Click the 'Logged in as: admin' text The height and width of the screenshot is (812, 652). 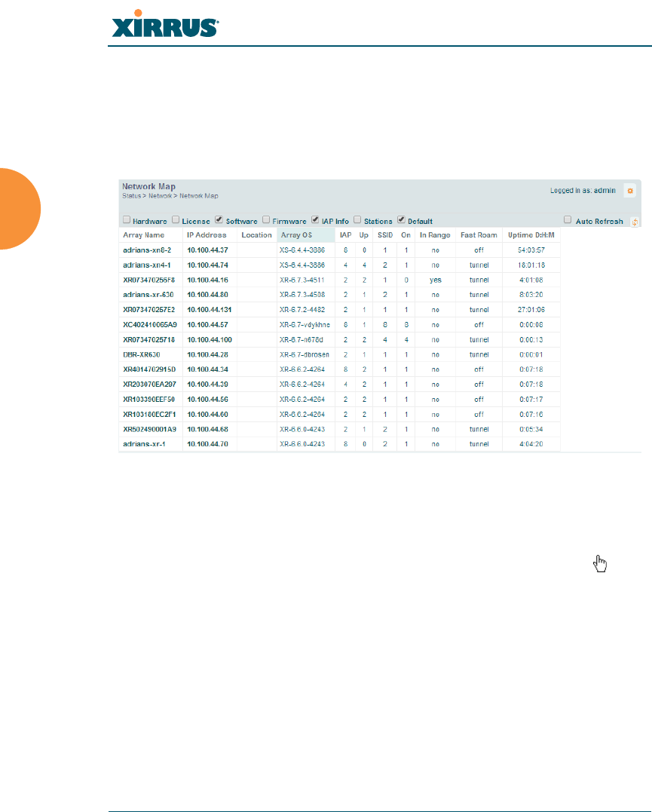click(x=583, y=191)
